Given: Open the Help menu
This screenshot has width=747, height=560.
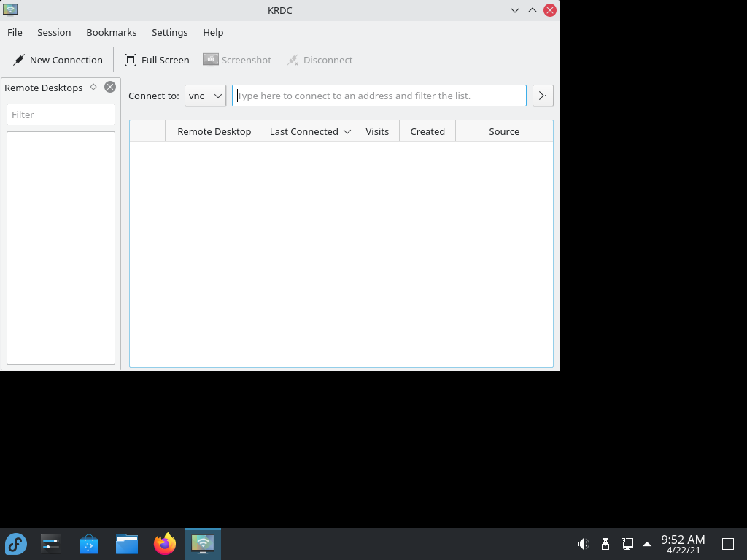Looking at the screenshot, I should click(x=213, y=32).
